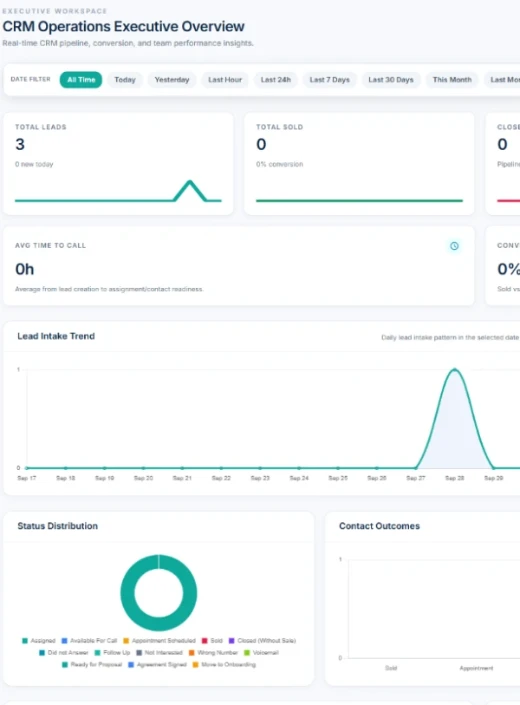Toggle the Appointment Scheduled legend item

coord(159,640)
